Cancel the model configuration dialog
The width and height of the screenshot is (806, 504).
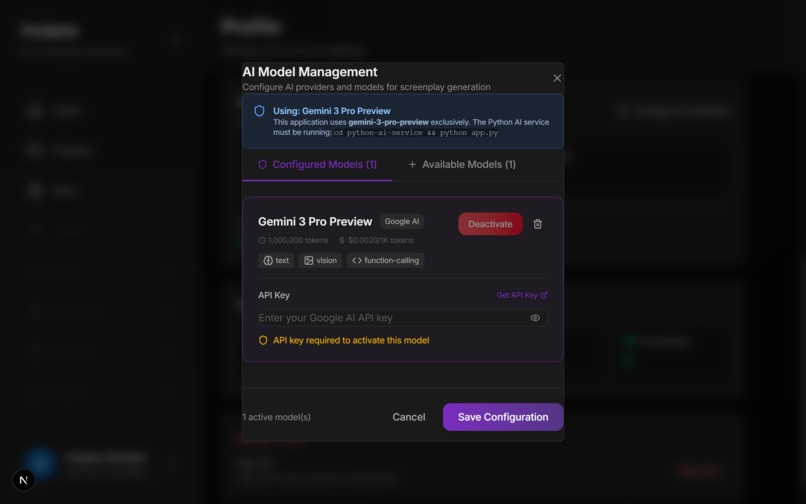click(409, 417)
